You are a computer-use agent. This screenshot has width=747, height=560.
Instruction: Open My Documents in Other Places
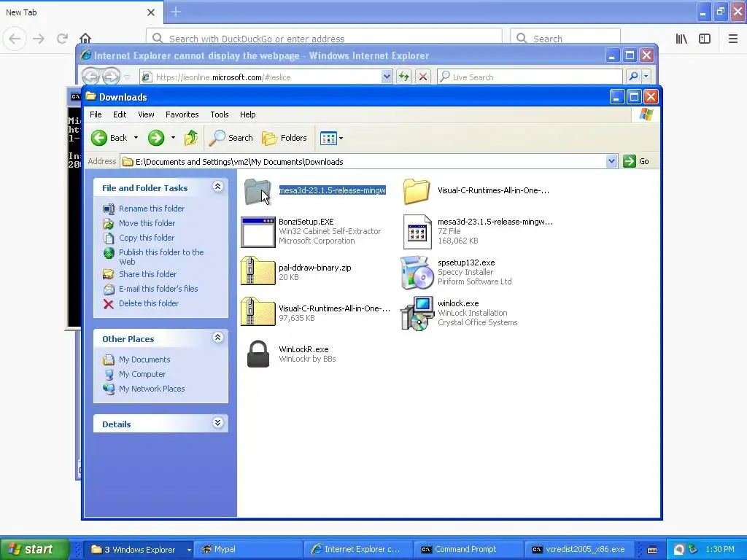pos(144,359)
